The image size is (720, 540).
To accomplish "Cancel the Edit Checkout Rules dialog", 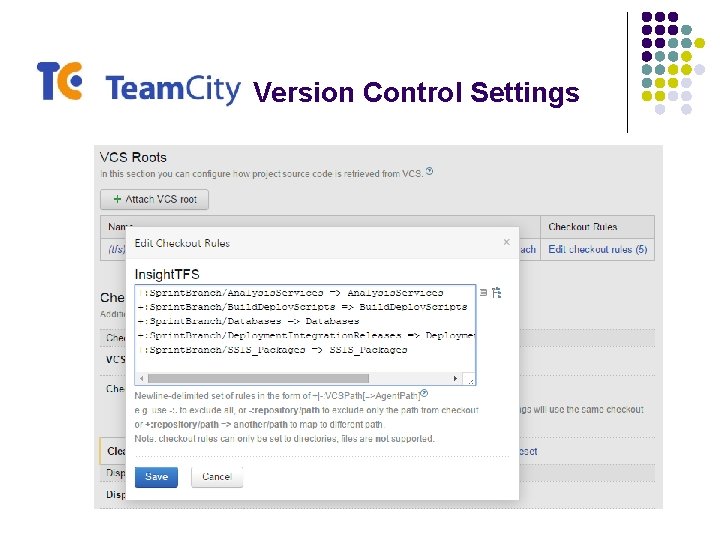I will tap(217, 477).
